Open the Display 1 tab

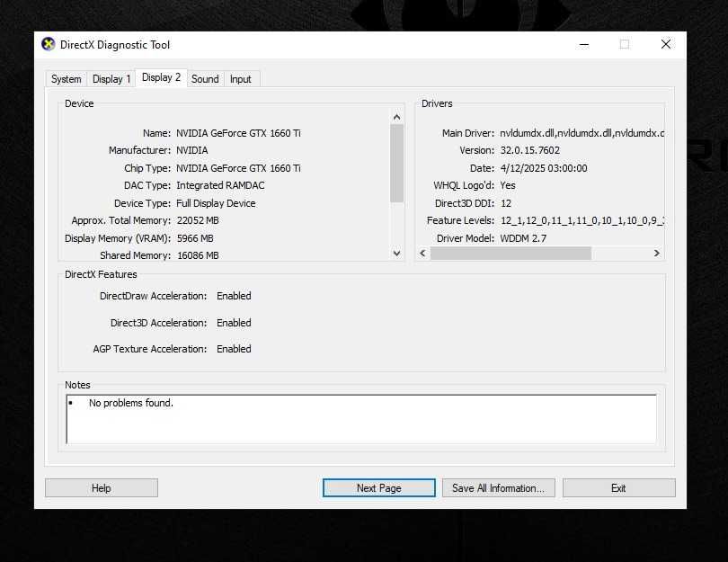(x=111, y=79)
